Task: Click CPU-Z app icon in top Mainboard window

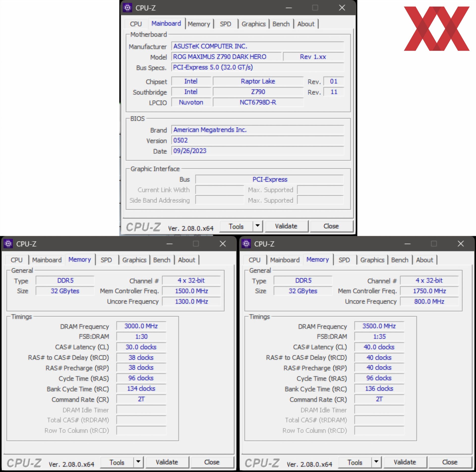Action: pyautogui.click(x=127, y=8)
